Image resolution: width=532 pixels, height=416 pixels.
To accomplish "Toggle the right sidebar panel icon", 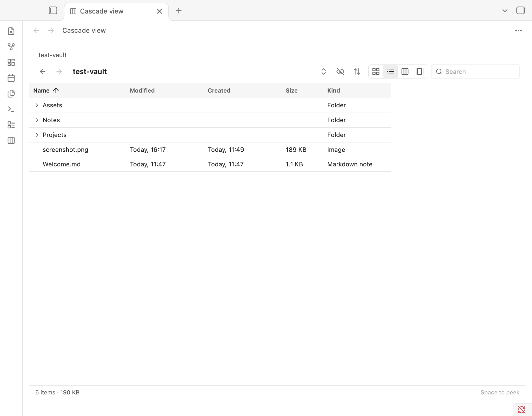I will point(521,11).
